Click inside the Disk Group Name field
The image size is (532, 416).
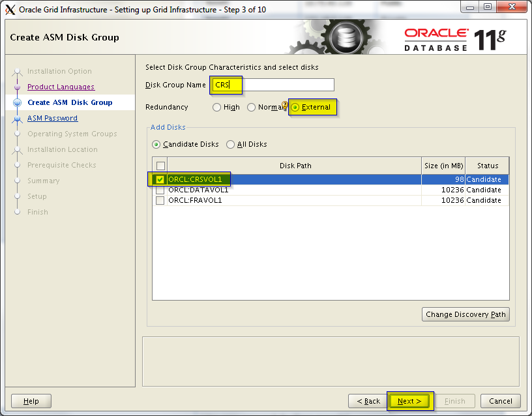click(x=287, y=85)
